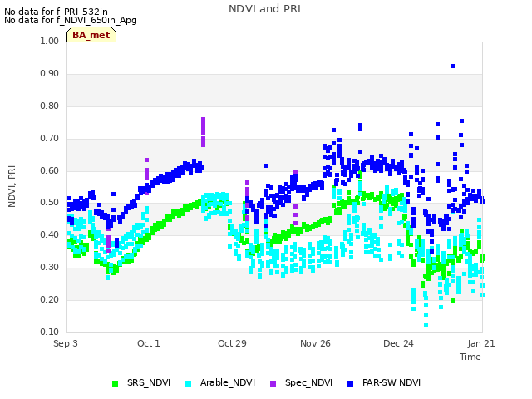Click the 0.70 y-axis tick label

point(50,139)
